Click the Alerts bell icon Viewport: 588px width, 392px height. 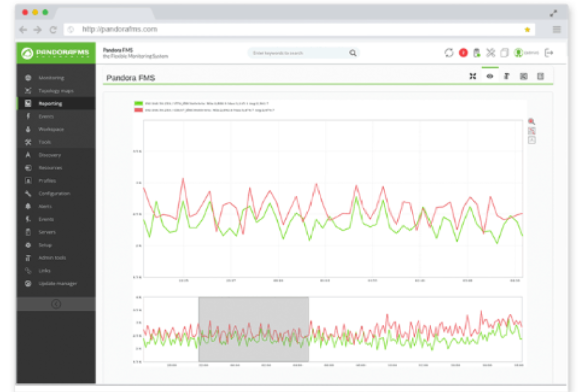[28, 206]
